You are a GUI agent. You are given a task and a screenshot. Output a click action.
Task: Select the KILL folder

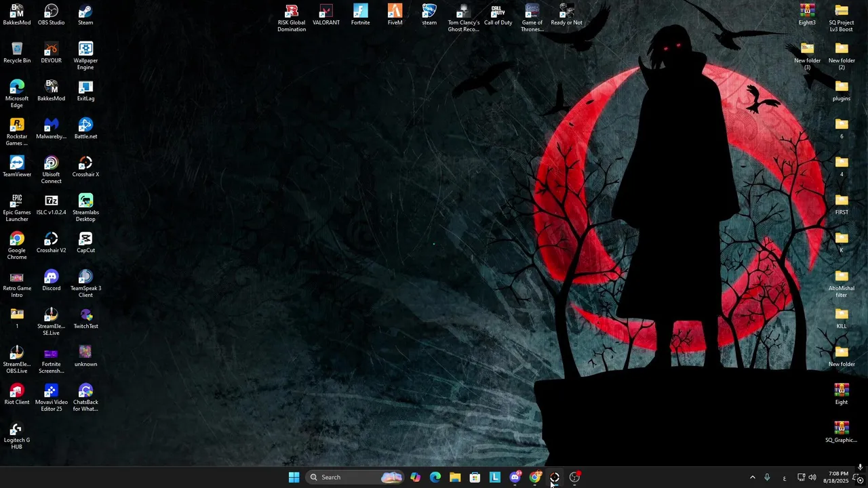pos(842,319)
